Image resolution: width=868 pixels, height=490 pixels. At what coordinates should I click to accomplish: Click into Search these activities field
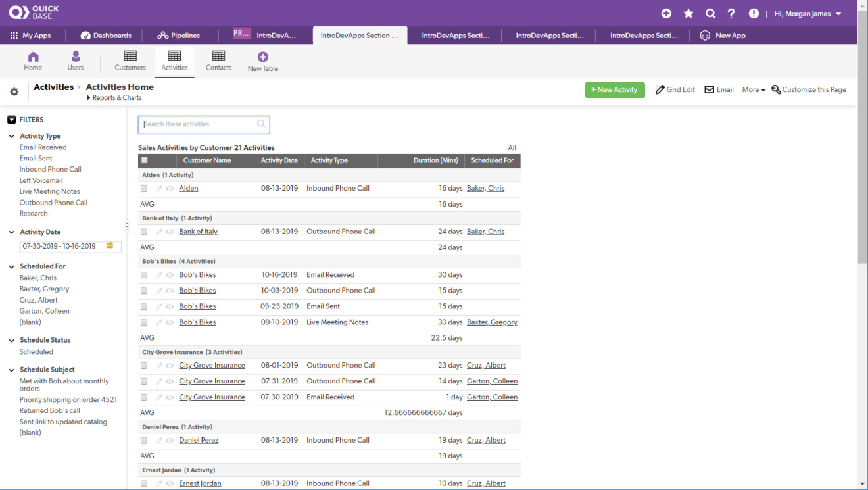pos(197,124)
